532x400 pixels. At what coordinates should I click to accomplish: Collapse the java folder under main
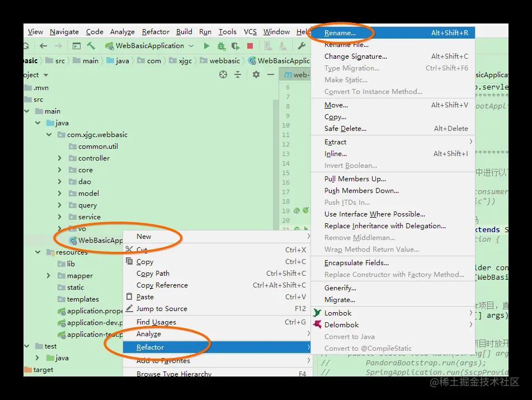pos(37,123)
